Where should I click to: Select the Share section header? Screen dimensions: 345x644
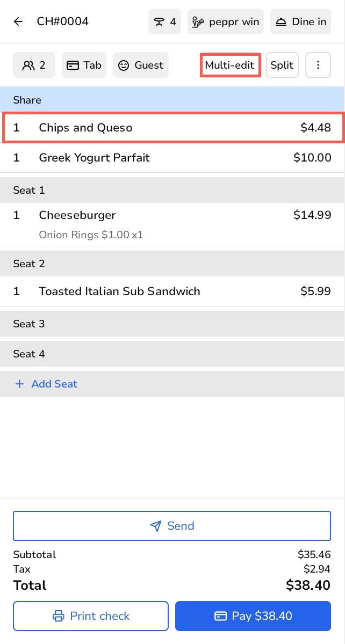(x=172, y=100)
